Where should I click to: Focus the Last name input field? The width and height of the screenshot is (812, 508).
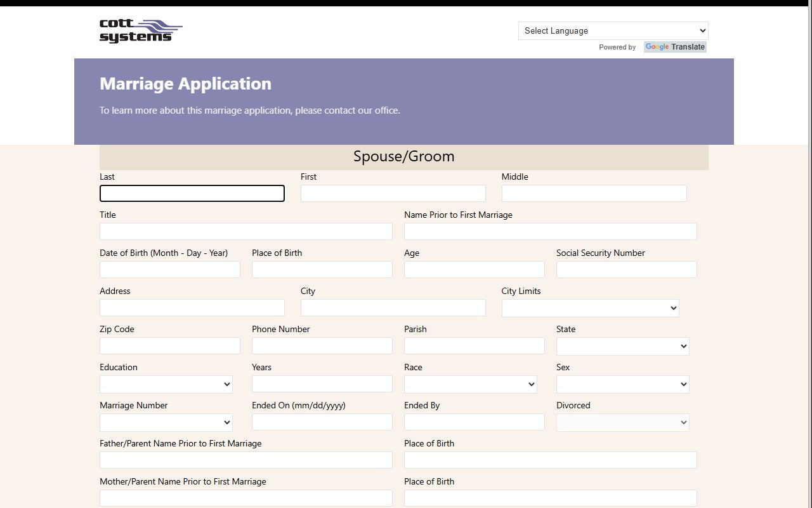(192, 193)
